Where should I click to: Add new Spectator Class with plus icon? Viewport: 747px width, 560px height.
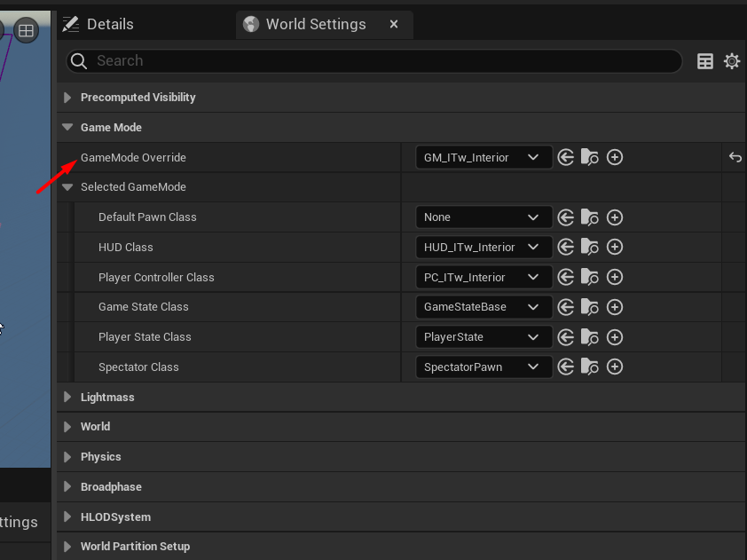(615, 367)
